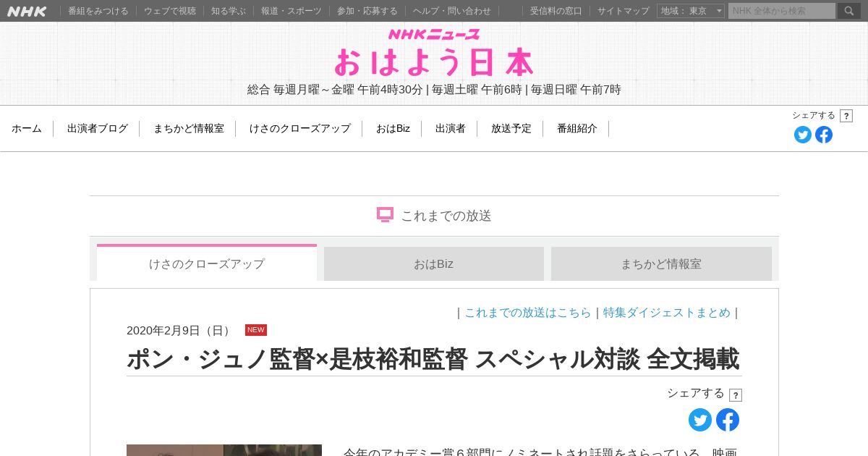Image resolution: width=868 pixels, height=456 pixels.
Task: Click the red NEW badge
Action: [256, 330]
